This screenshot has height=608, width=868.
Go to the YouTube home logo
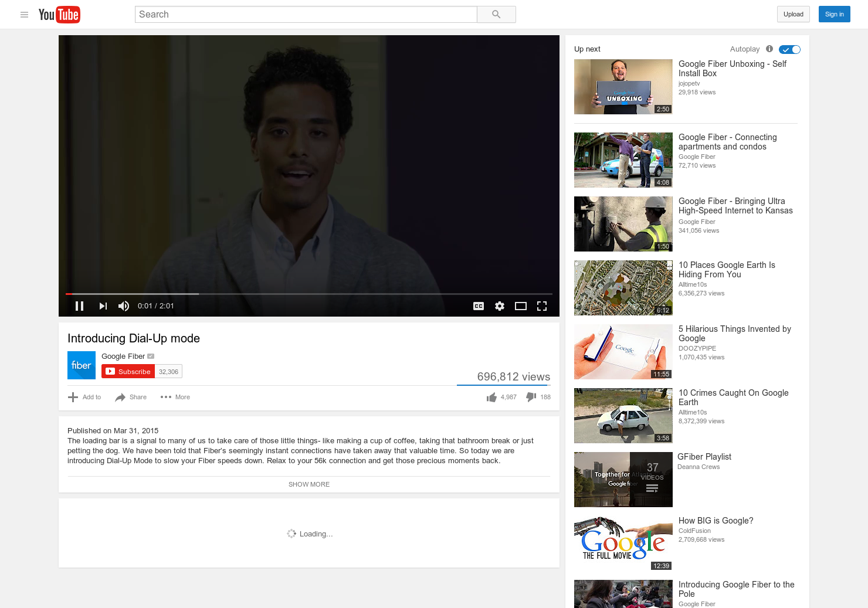[x=59, y=15]
